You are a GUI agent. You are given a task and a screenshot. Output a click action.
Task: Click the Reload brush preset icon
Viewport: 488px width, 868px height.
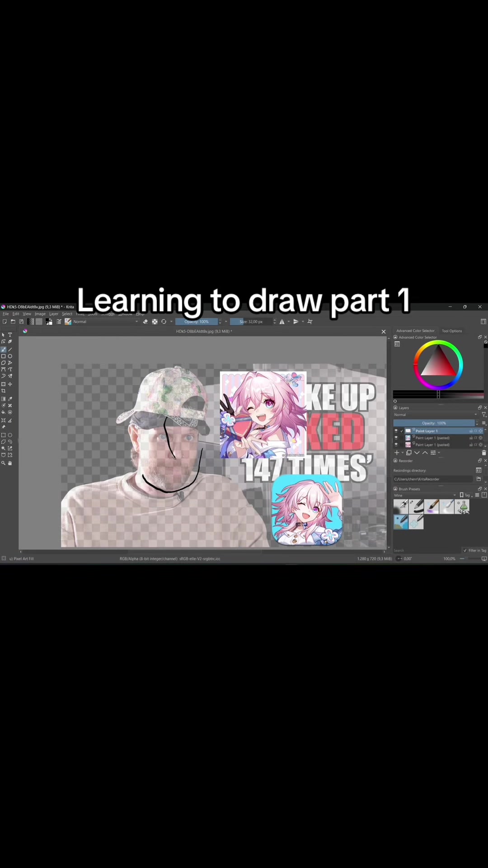pos(164,321)
